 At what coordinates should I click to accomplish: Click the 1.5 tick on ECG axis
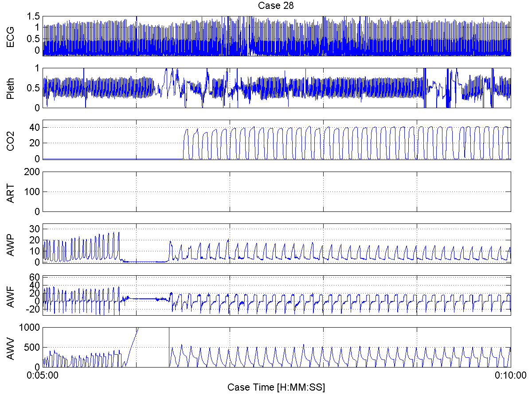coord(34,16)
